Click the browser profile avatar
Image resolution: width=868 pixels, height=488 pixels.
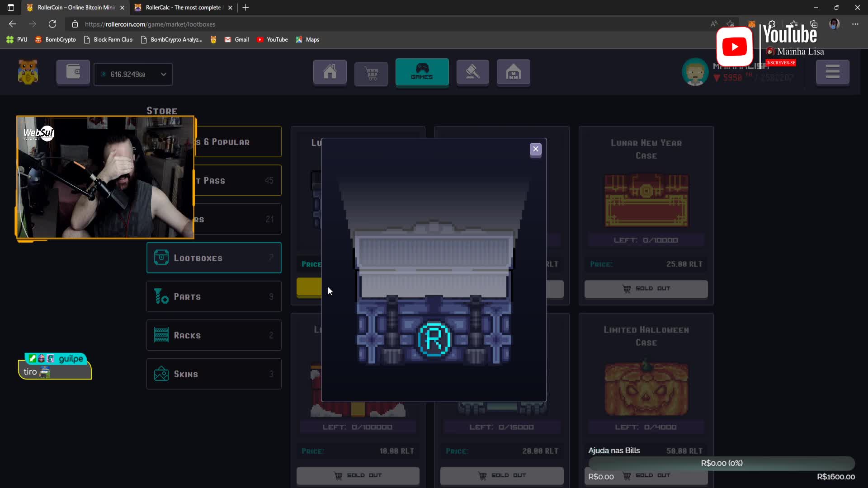tap(834, 24)
